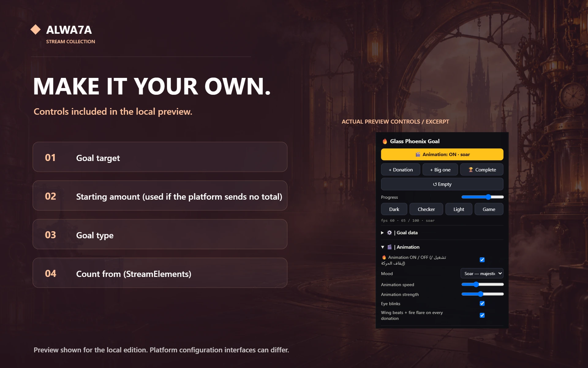Screen dimensions: 588x368
Task: Click the Empty reset button
Action: 442,184
